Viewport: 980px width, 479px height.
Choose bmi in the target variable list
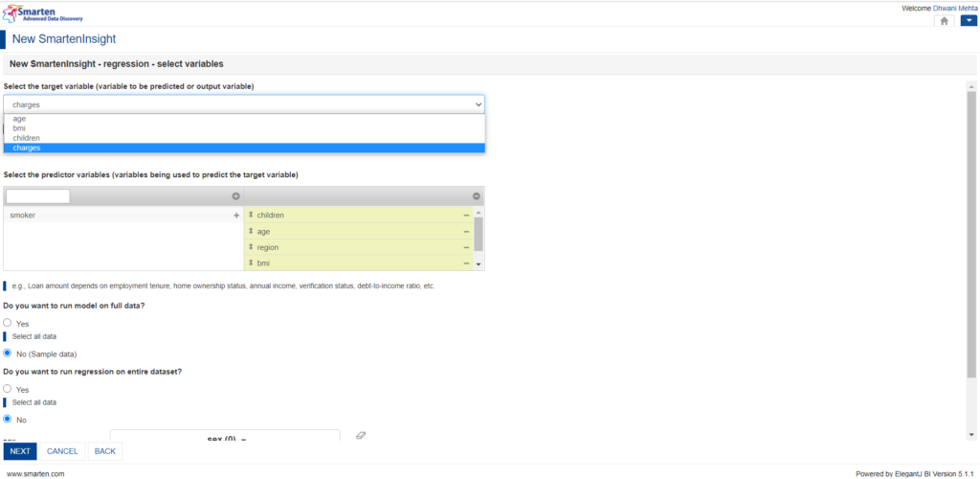coord(244,128)
